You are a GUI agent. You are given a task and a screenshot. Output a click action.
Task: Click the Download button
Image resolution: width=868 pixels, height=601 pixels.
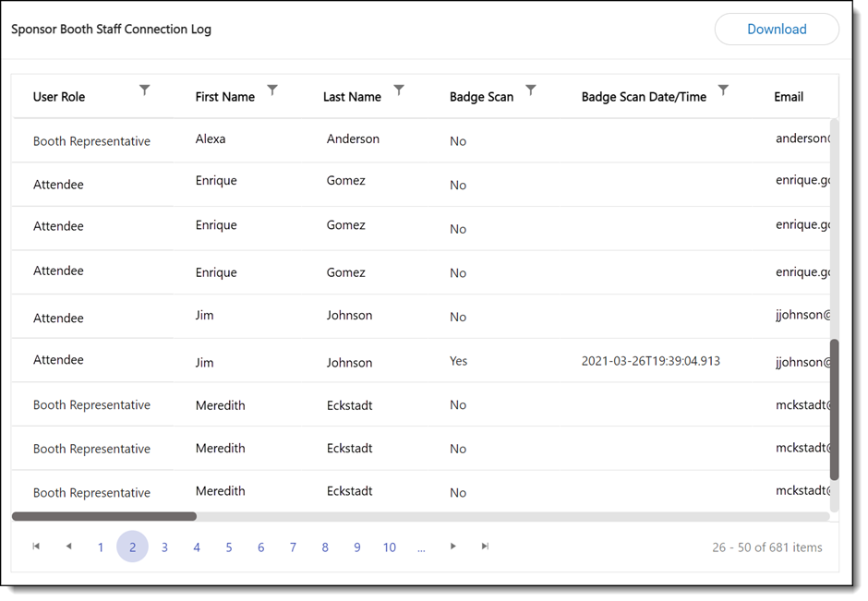[x=776, y=30]
